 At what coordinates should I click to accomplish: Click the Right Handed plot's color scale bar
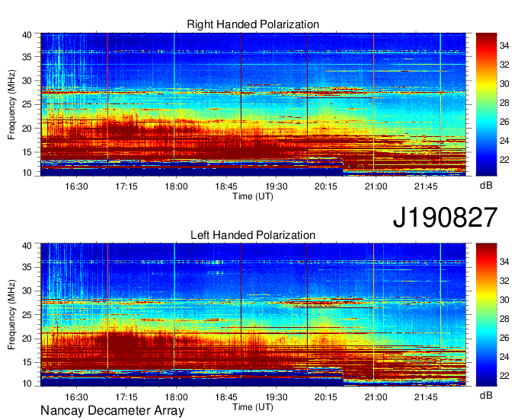(x=486, y=104)
